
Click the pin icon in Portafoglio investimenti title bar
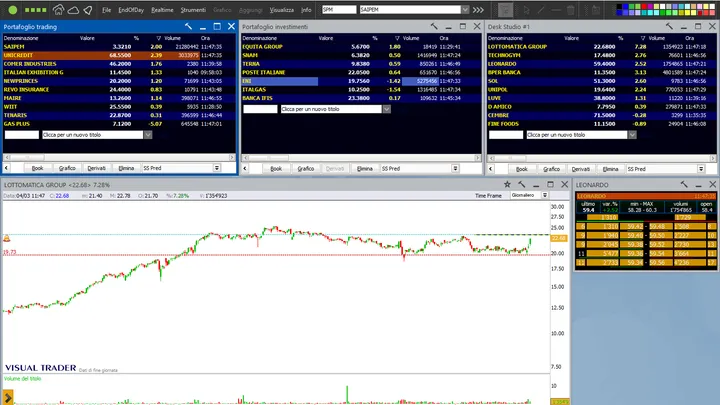434,27
